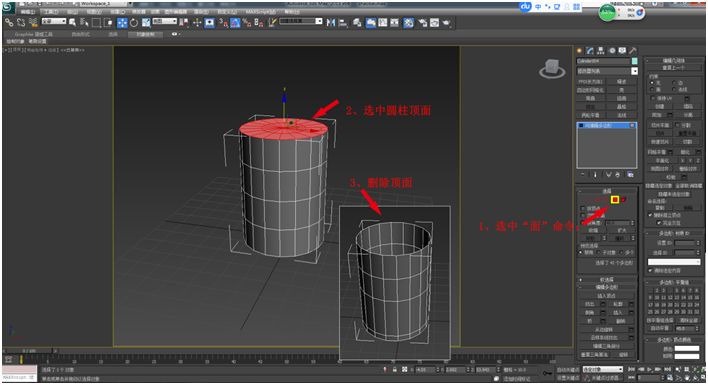Open the 工具(T) menu
The height and width of the screenshot is (385, 708).
click(50, 11)
